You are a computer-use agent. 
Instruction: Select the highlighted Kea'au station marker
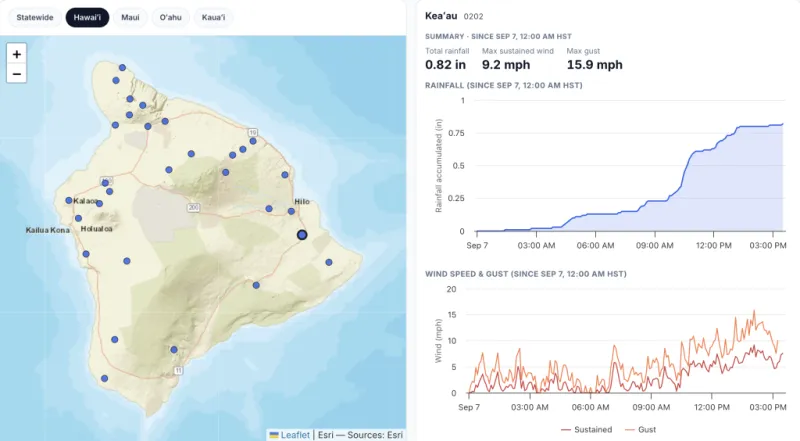(x=302, y=235)
